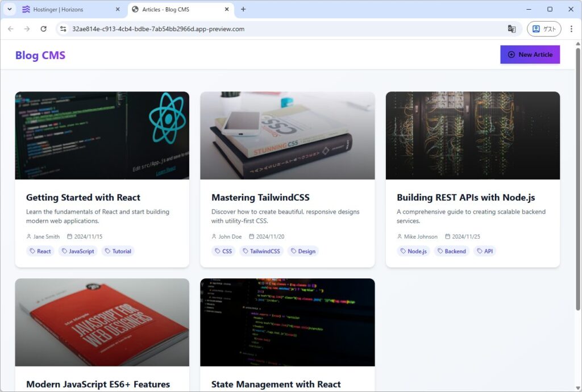
Task: Click the translate page icon
Action: tap(512, 29)
